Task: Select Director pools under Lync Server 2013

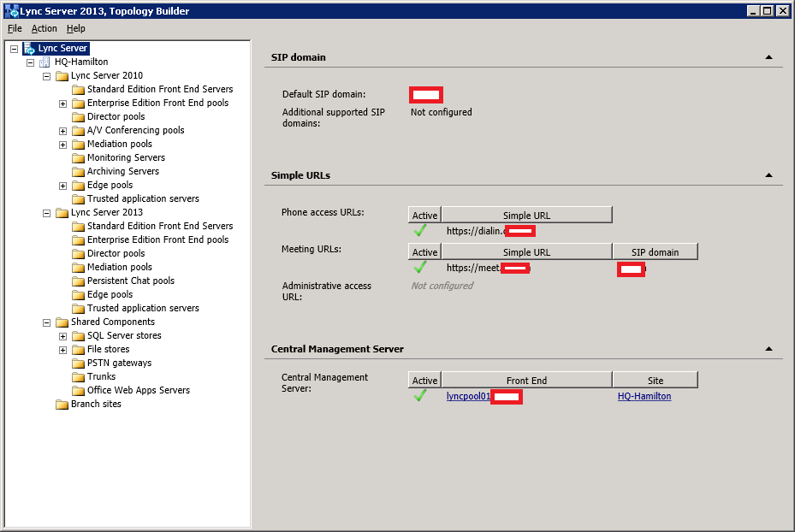Action: point(116,253)
